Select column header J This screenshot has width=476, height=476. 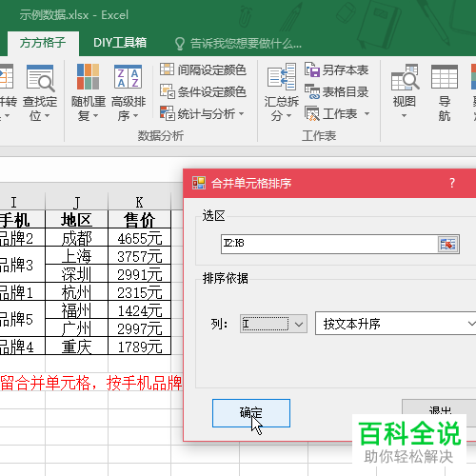point(76,202)
